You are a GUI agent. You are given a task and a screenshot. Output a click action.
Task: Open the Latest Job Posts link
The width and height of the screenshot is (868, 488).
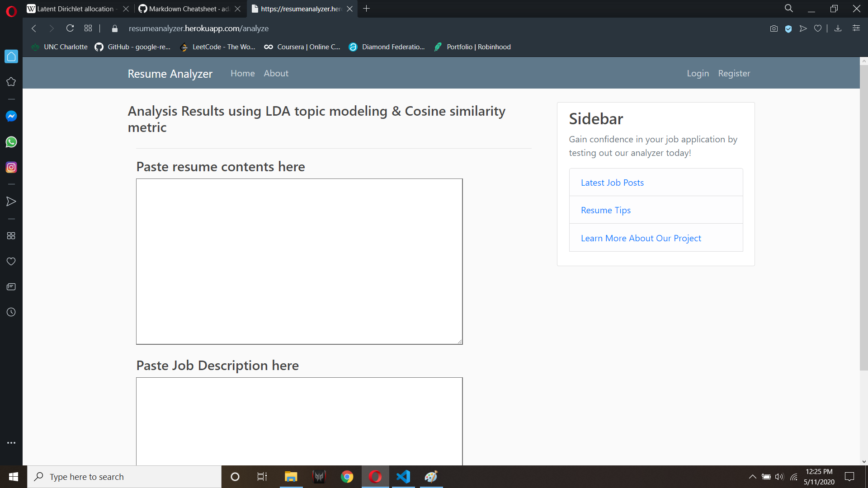612,183
